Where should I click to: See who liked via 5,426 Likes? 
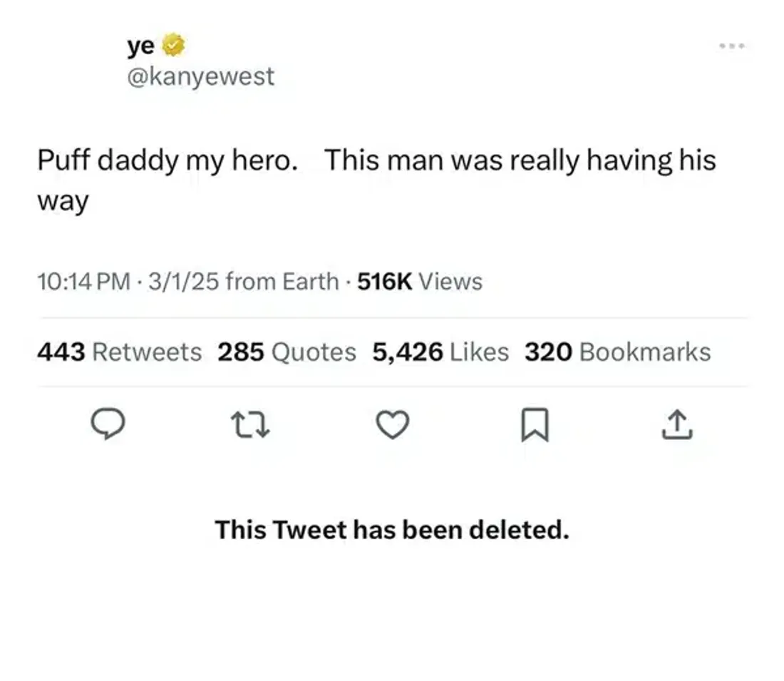point(440,352)
